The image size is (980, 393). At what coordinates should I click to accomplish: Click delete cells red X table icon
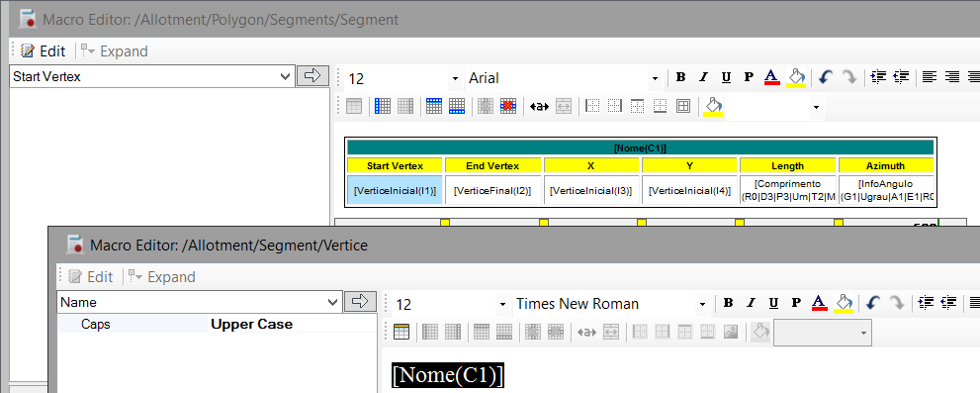pyautogui.click(x=508, y=106)
